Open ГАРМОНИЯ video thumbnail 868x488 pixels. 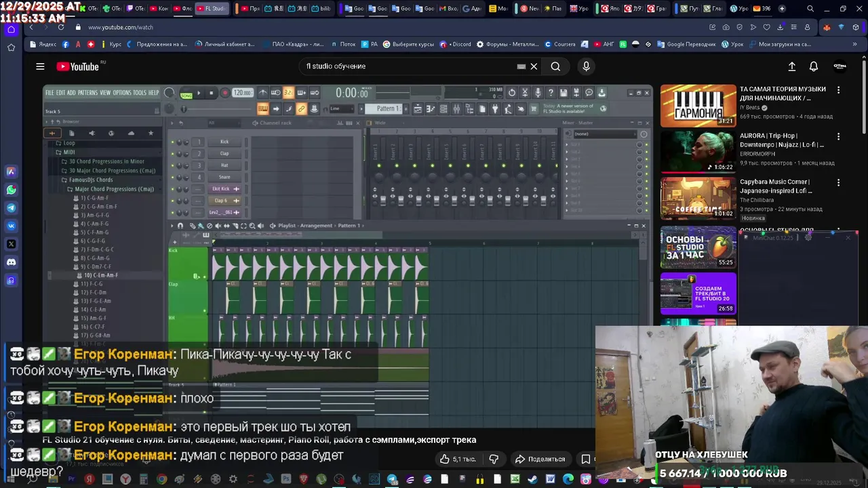click(698, 105)
